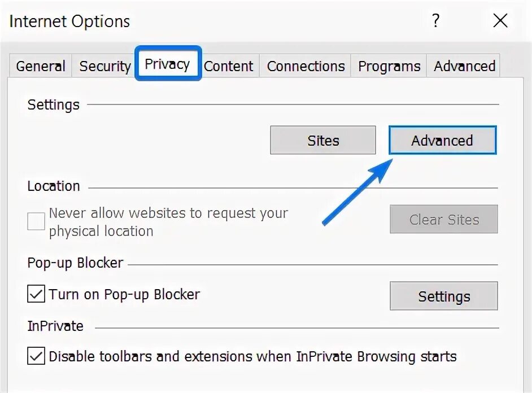
Task: Toggle Disable toolbars and extensions checkbox
Action: tap(36, 356)
